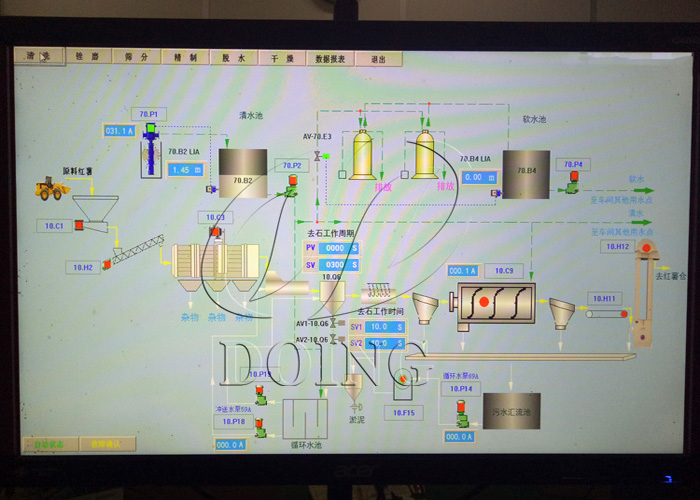Click the 10.H2 conveyor label button
This screenshot has width=700, height=500.
pos(82,266)
